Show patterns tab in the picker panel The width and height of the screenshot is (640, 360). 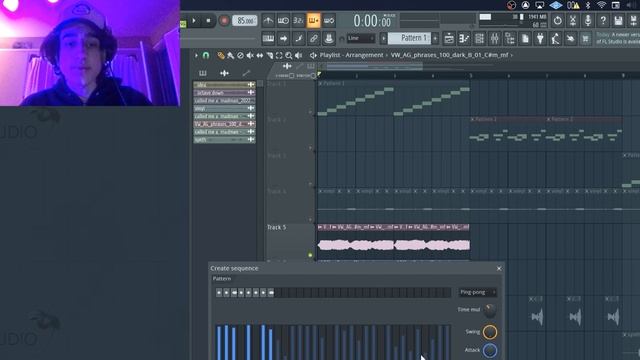(203, 73)
